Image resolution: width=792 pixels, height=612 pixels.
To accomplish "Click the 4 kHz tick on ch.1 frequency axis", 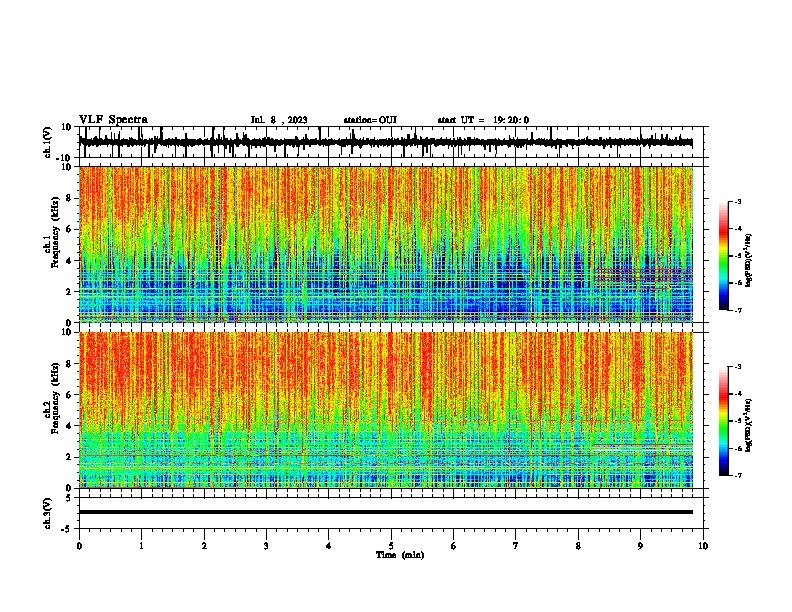I will tap(70, 261).
